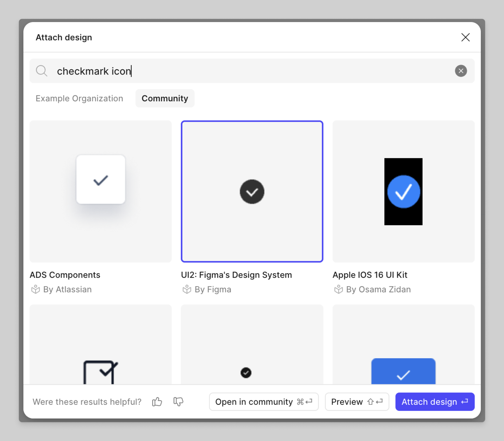Click the magnifying glass search icon
This screenshot has height=441, width=504.
coord(41,71)
